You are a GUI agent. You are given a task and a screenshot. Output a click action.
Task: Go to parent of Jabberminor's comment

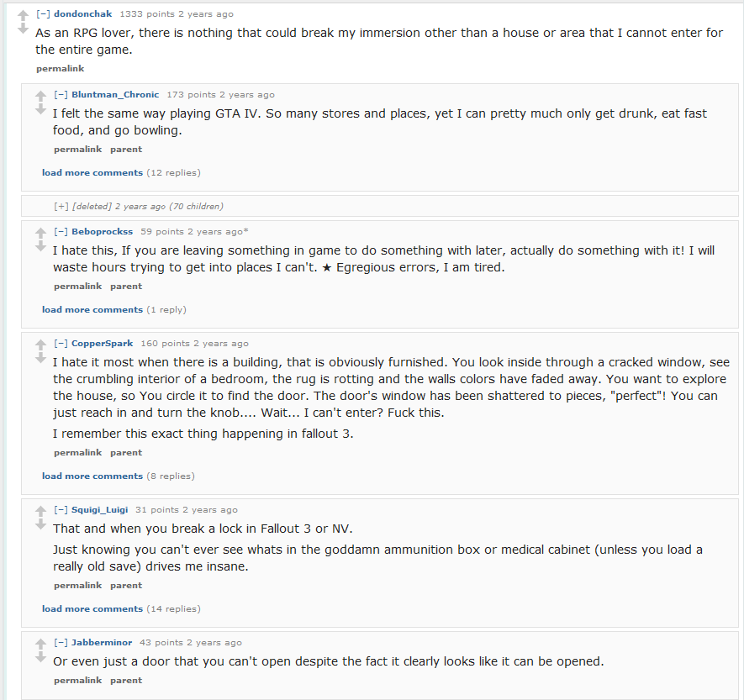tap(126, 681)
